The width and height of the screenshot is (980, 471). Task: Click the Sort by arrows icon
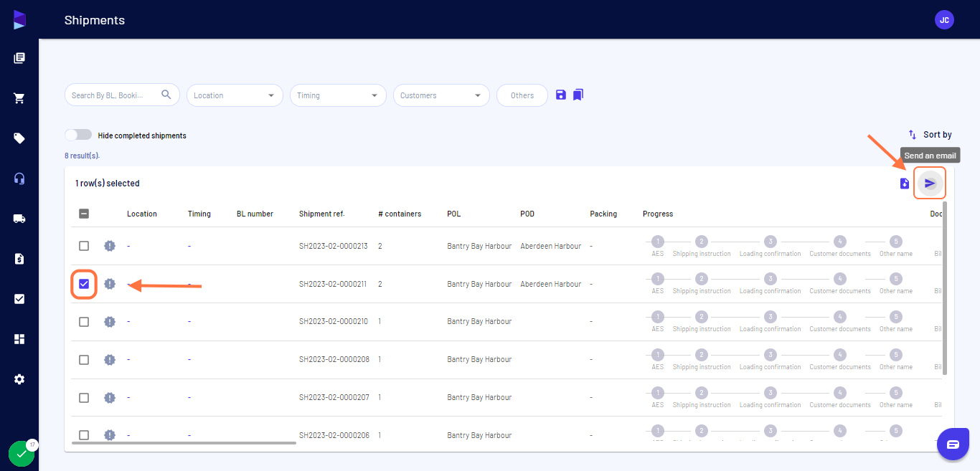tap(913, 135)
